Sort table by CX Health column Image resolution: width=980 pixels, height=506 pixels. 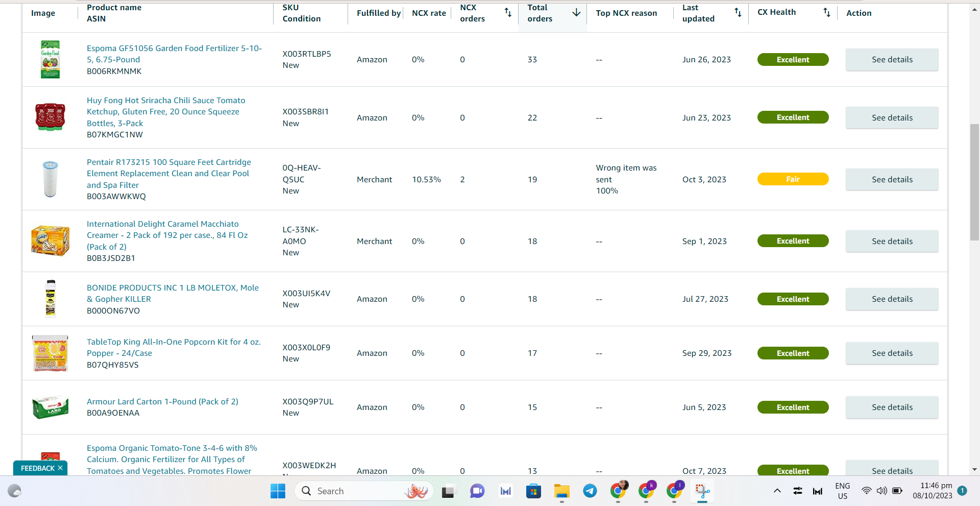click(827, 13)
